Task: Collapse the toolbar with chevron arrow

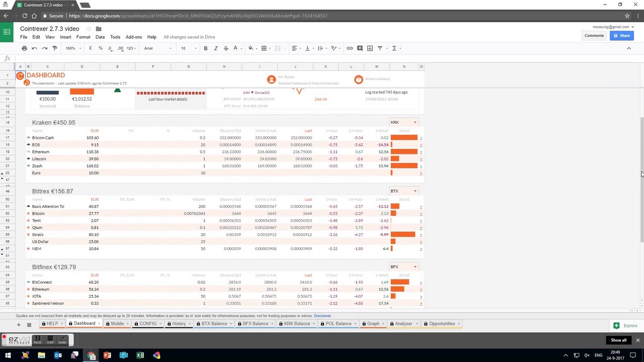Action: 628,48
